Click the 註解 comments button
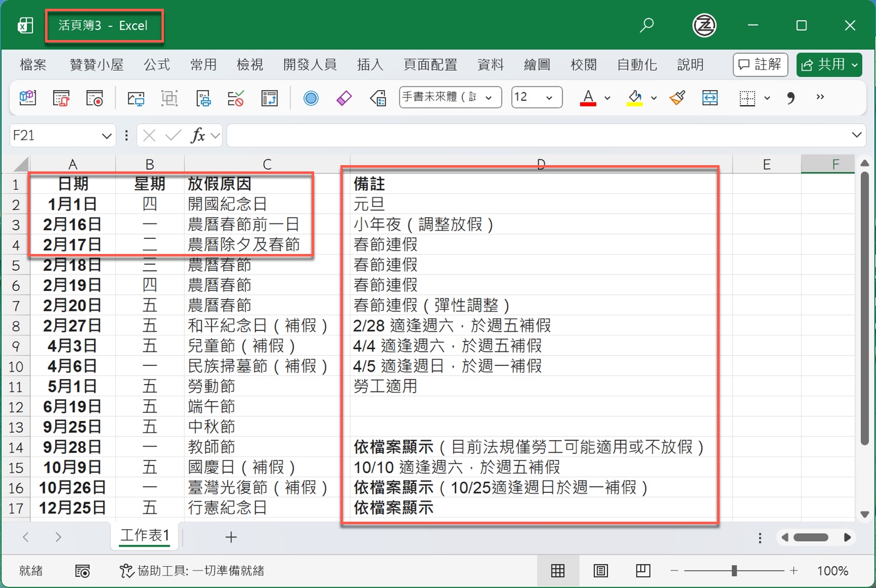 pos(760,64)
